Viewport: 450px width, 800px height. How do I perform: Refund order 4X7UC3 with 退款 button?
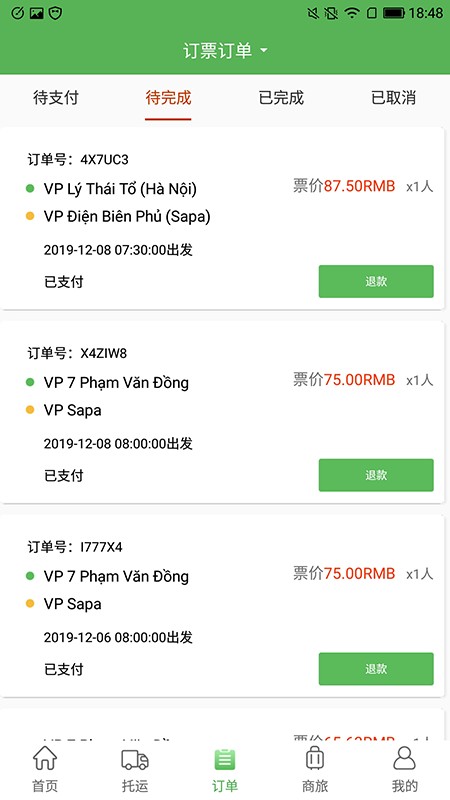[x=376, y=281]
